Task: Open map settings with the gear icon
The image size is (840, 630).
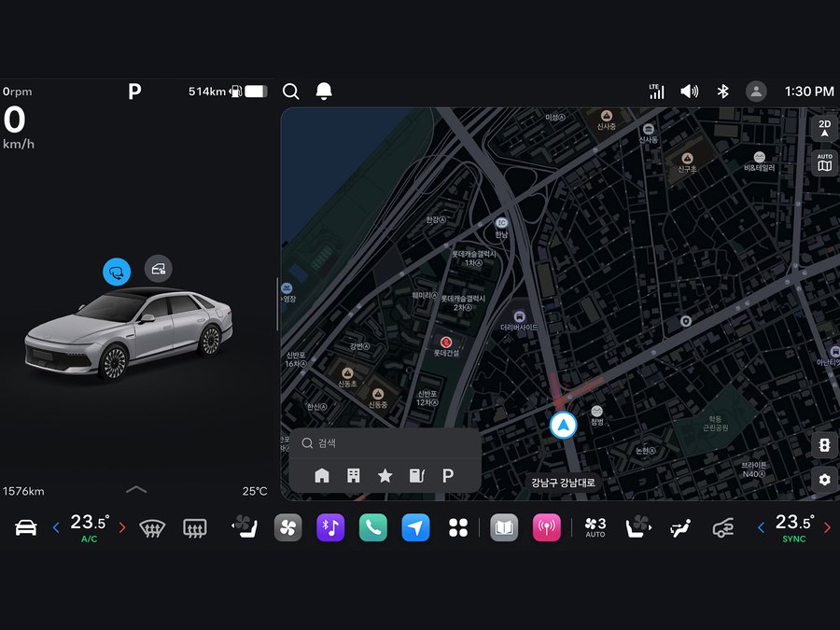Action: coord(824,480)
